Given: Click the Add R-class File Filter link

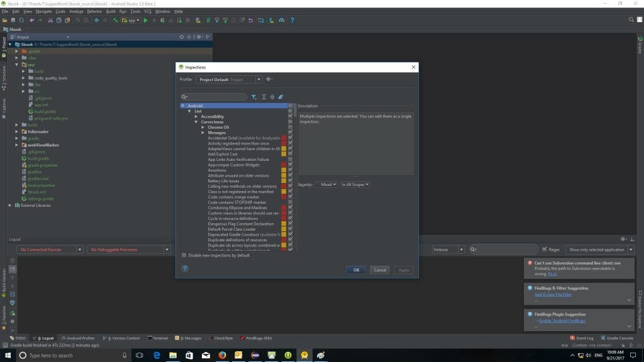Looking at the screenshot, I should click(x=553, y=294).
